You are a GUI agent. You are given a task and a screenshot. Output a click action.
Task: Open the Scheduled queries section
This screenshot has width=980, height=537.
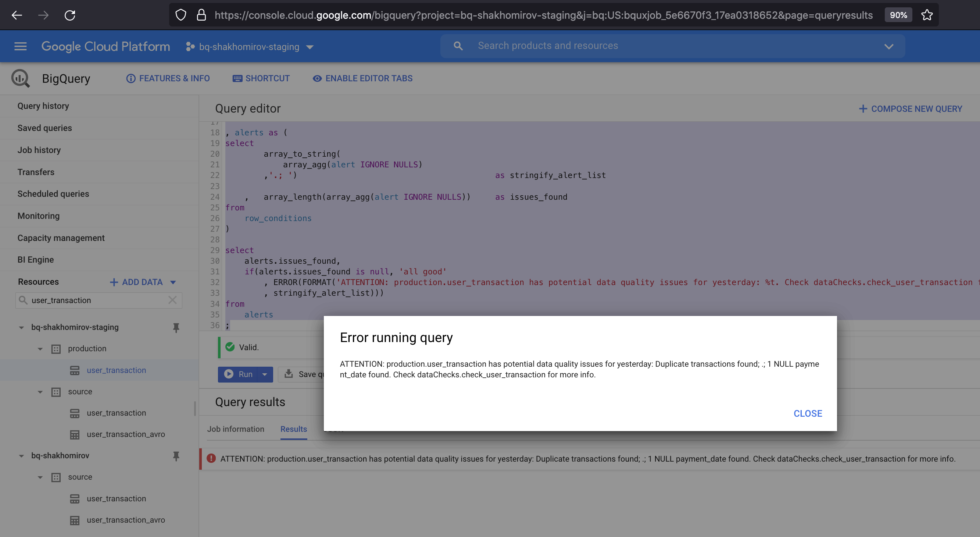click(53, 194)
